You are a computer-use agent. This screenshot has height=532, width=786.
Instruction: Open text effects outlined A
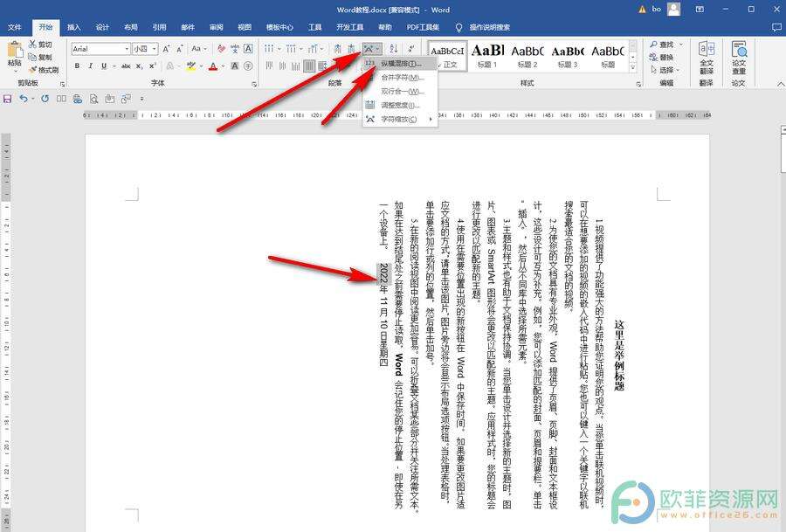(x=170, y=66)
